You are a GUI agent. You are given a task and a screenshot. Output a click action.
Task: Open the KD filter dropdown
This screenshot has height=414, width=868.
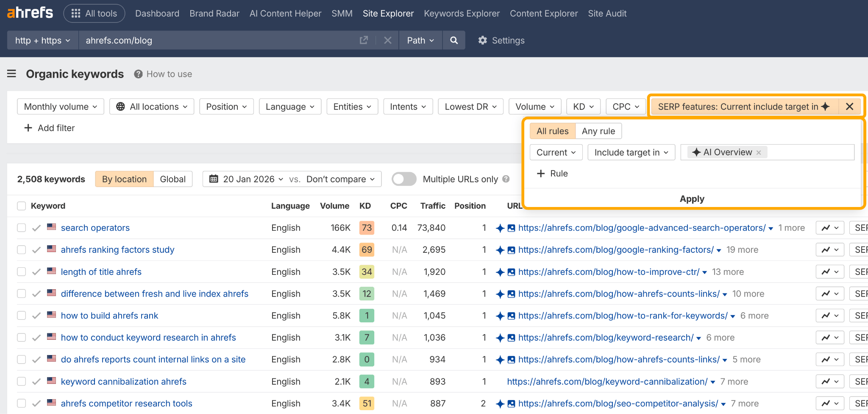(583, 106)
